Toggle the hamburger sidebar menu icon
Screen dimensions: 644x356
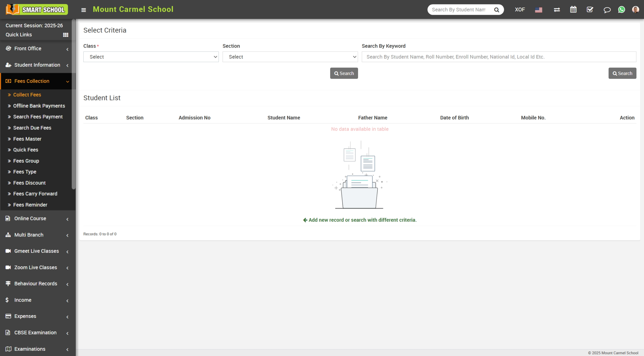pos(84,10)
